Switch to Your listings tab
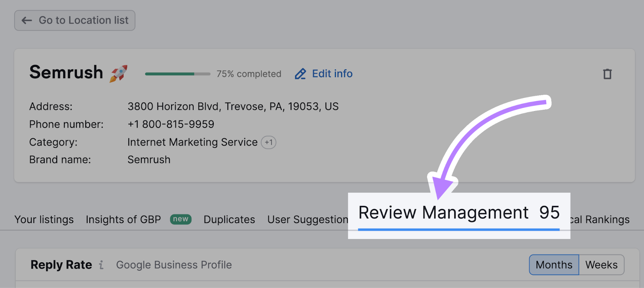Image resolution: width=644 pixels, height=288 pixels. point(44,220)
